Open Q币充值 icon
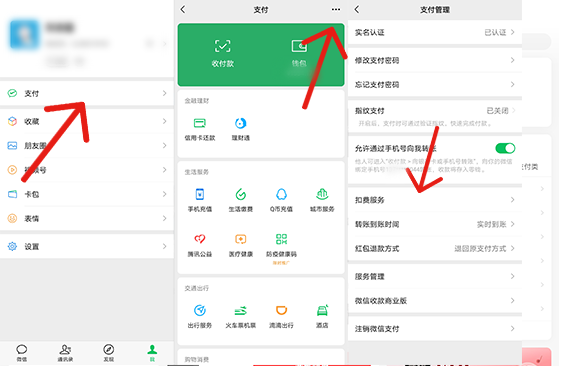Screen dimensions: 568x366 click(x=281, y=194)
